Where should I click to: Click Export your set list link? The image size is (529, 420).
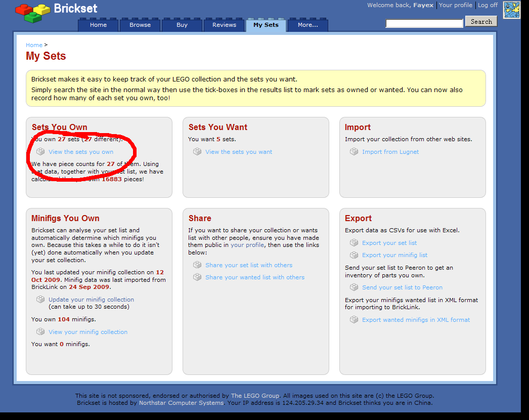(x=389, y=243)
